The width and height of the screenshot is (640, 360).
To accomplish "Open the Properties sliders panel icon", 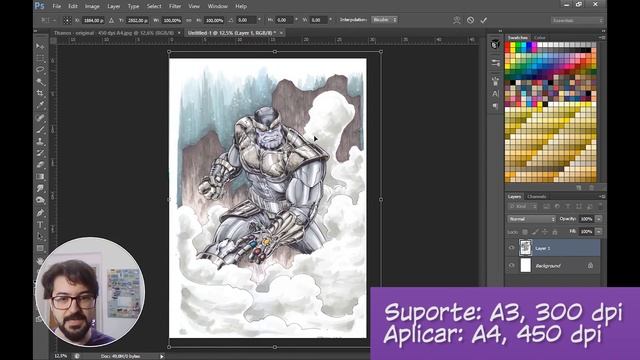I will coord(495,63).
